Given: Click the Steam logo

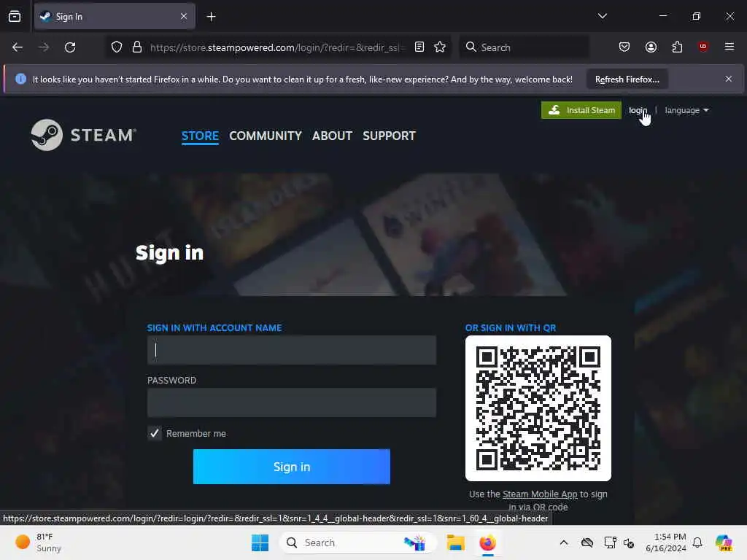Looking at the screenshot, I should [83, 135].
